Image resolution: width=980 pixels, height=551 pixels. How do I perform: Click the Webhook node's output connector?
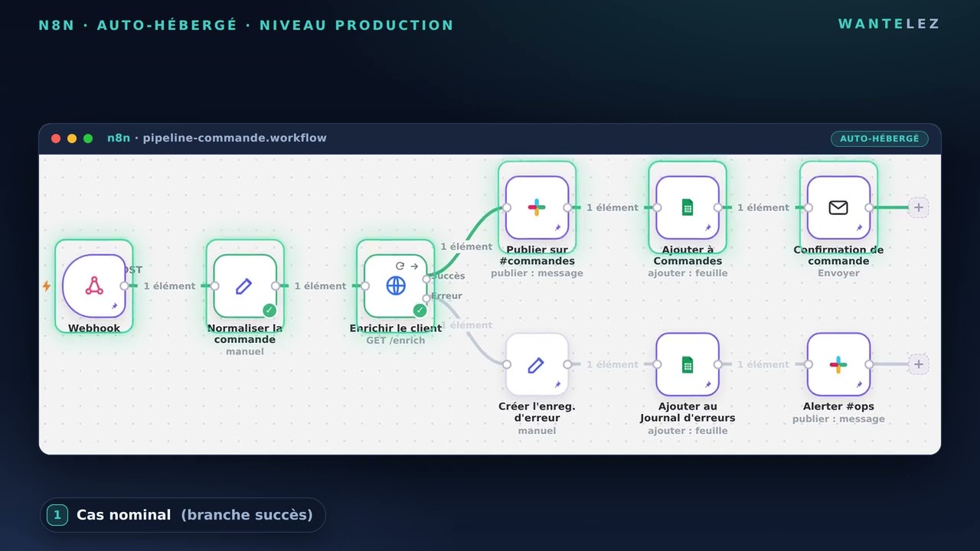pos(125,286)
